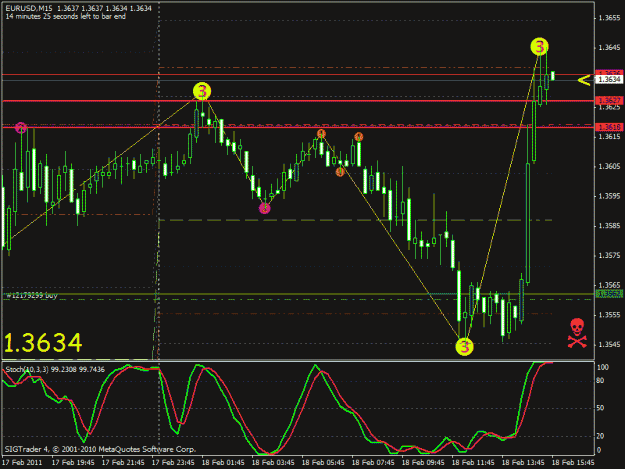Click the '17 Feb 21:45' time label
625x469 pixels.
pos(123,463)
